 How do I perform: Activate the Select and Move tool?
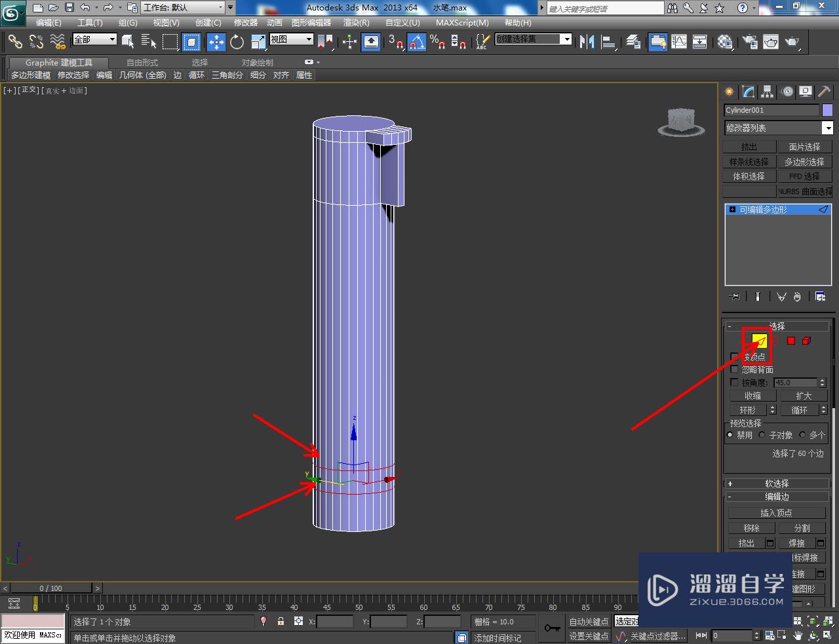tap(216, 42)
